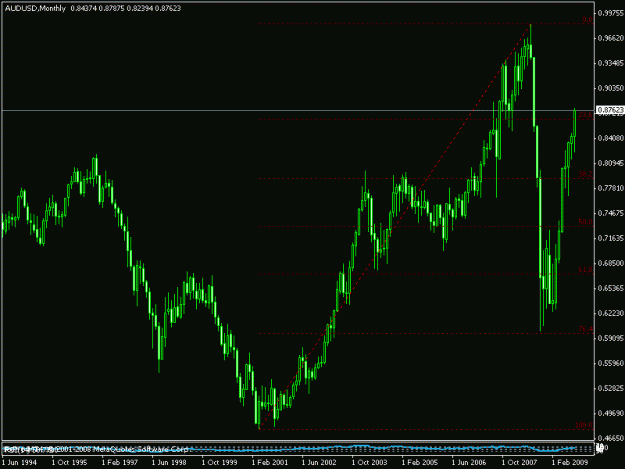The image size is (625, 469).
Task: Select the 0.74675 price axis label
Action: click(x=611, y=213)
